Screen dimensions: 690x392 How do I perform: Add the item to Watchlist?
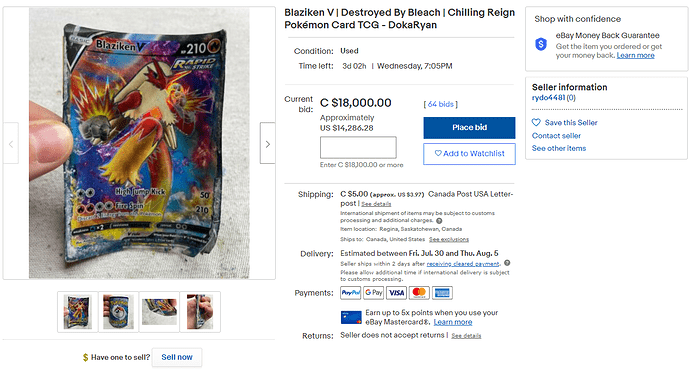tap(469, 154)
